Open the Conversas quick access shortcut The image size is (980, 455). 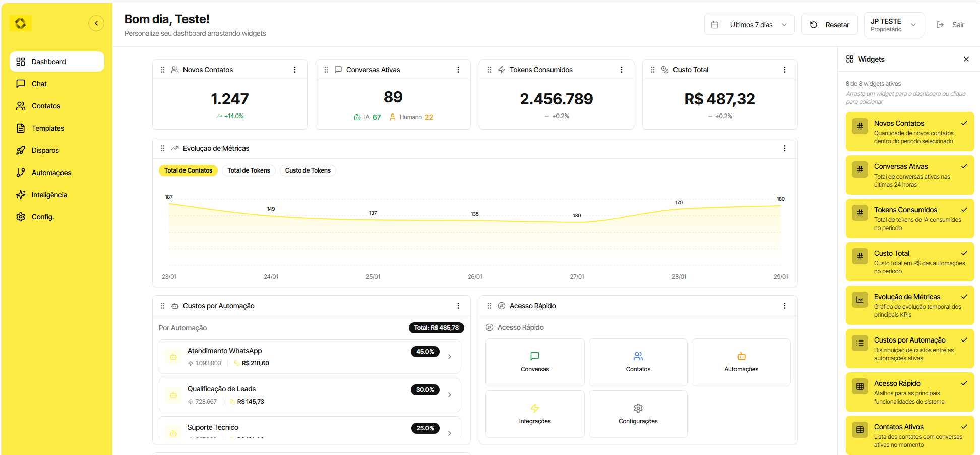click(535, 362)
